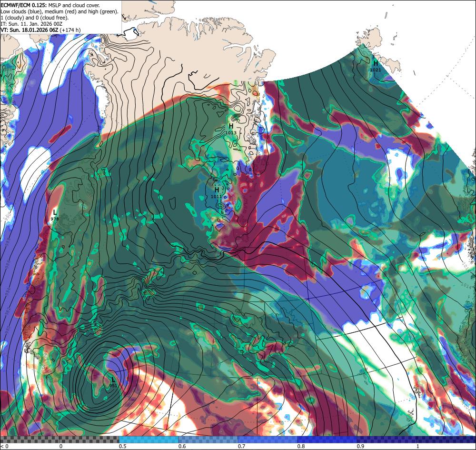The width and height of the screenshot is (476, 450).
Task: Click the '0' colorbar label
Action: pos(61,446)
